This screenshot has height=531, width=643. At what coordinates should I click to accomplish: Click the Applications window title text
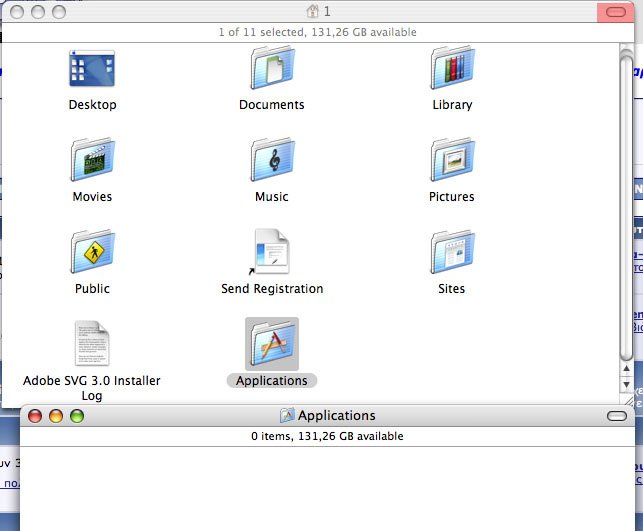tap(337, 415)
